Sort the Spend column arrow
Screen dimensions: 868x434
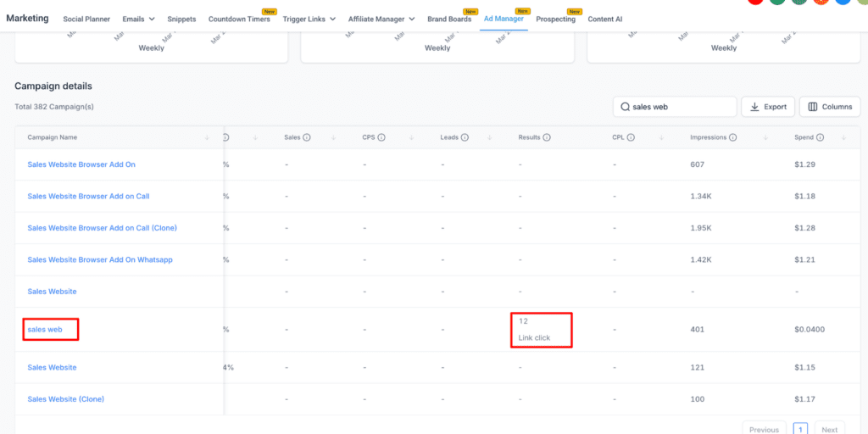point(843,137)
